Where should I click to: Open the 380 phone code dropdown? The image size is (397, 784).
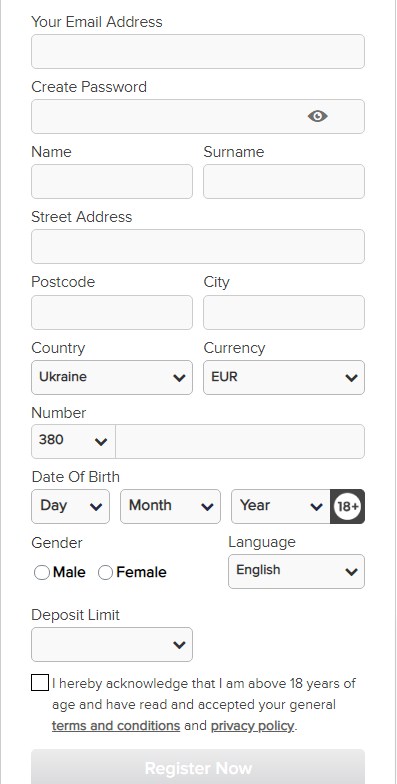click(x=74, y=442)
